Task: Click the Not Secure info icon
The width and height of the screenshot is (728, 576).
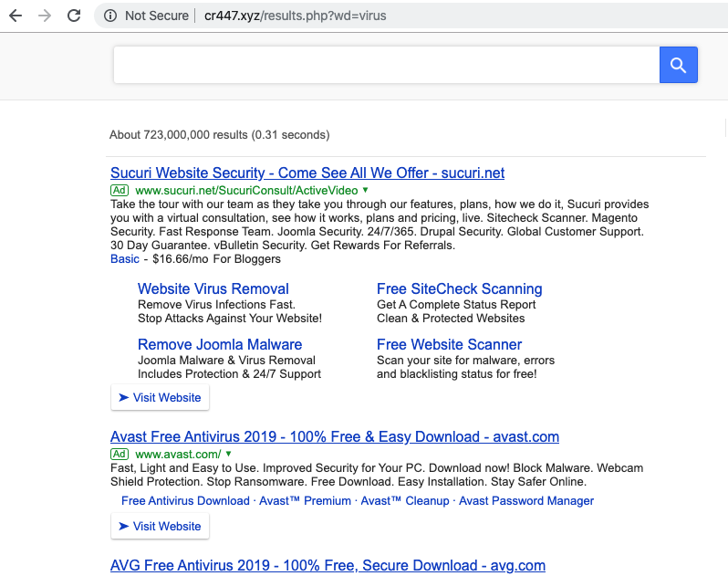Action: click(x=110, y=16)
